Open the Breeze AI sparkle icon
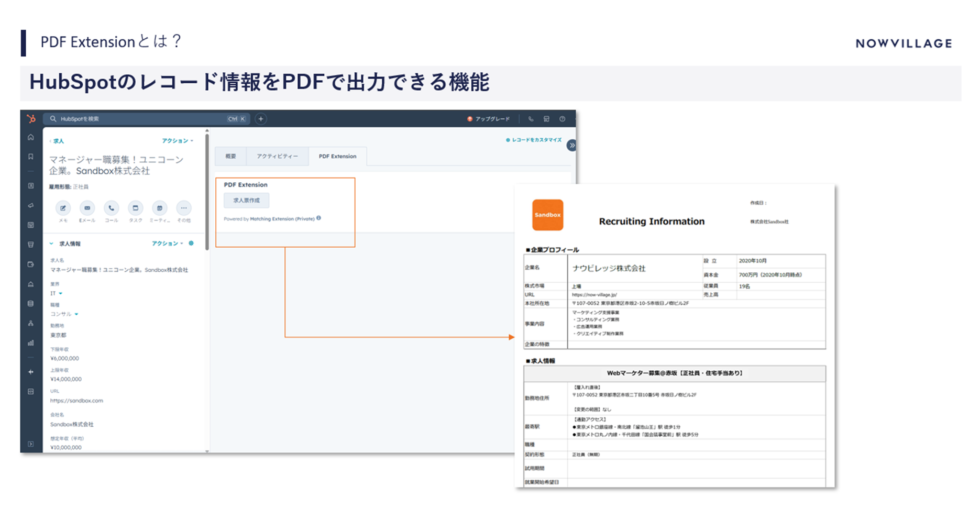 (31, 372)
